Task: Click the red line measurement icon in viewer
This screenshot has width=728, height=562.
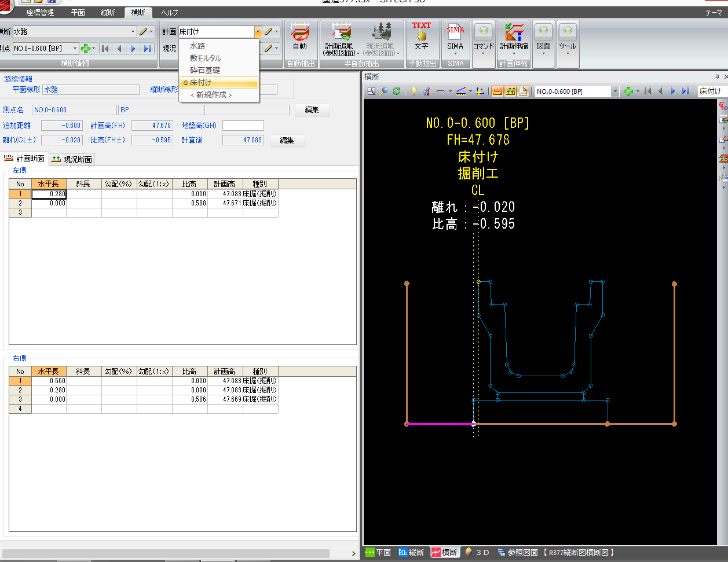Action: (441, 91)
